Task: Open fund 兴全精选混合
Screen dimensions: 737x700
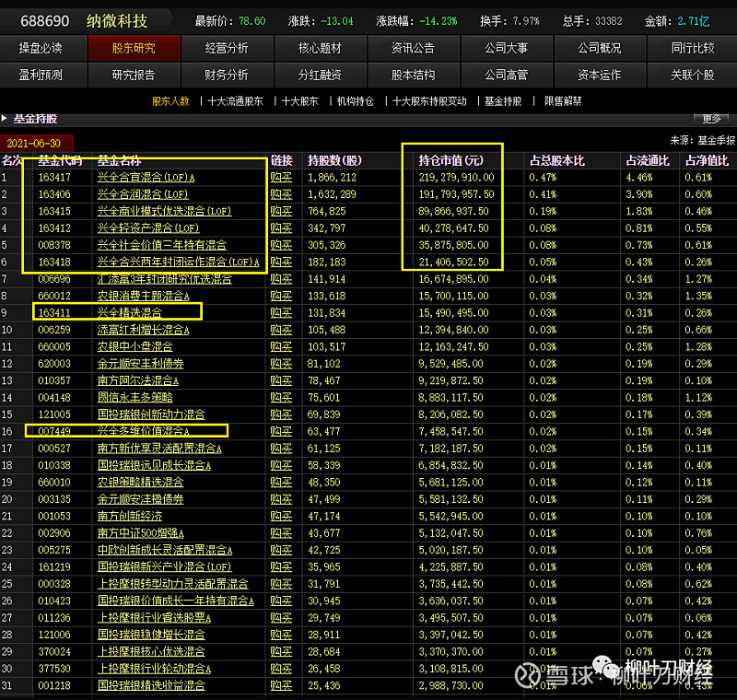Action: pyautogui.click(x=130, y=313)
